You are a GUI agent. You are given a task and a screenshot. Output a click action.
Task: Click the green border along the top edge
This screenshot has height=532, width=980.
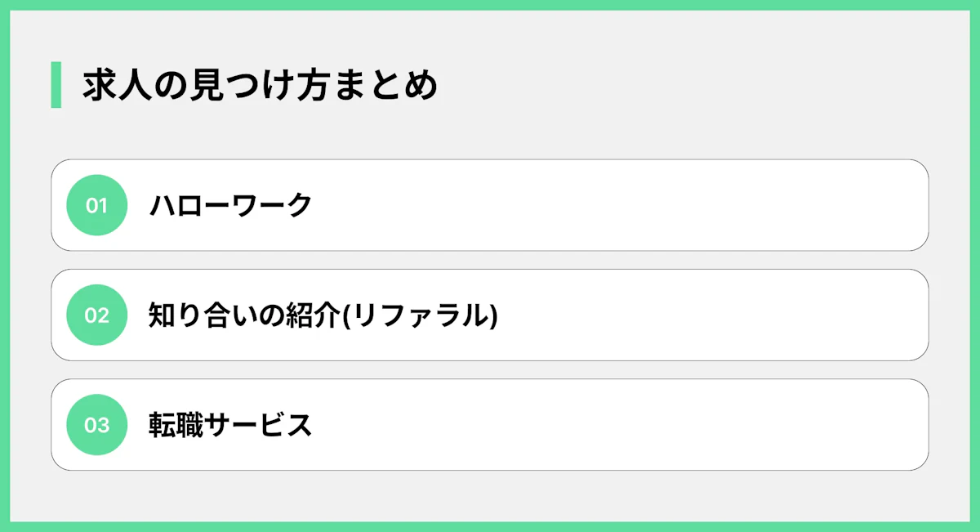pyautogui.click(x=490, y=4)
